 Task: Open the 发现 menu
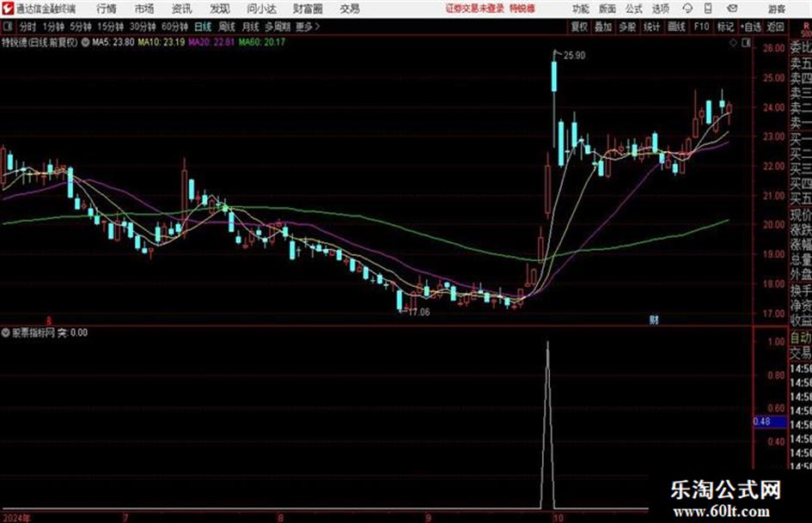click(220, 9)
